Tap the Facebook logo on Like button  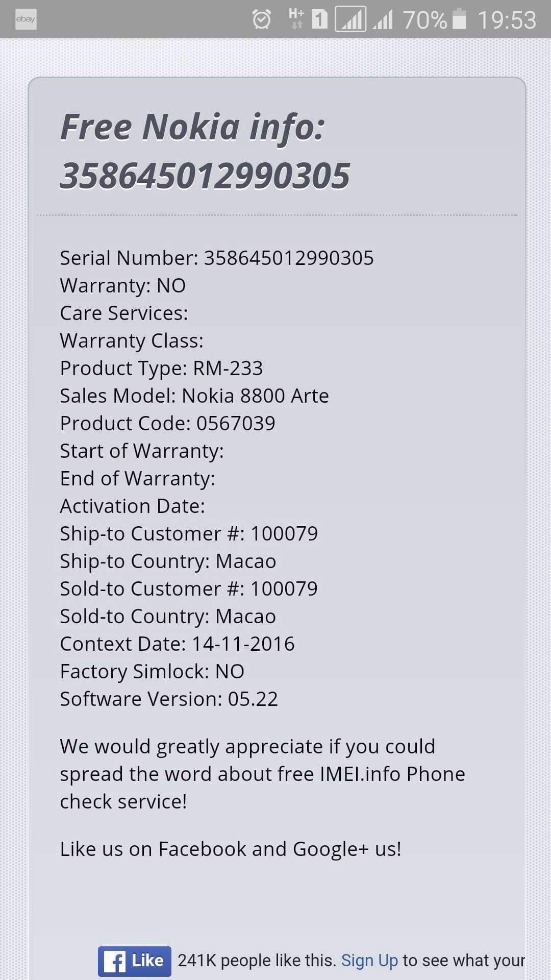click(x=114, y=962)
